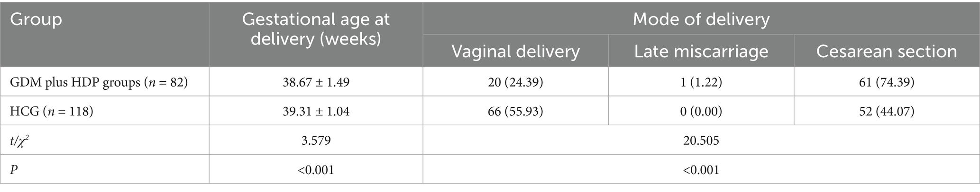The height and width of the screenshot is (192, 980).
Task: Click the cell with value 0 (0.00)
Action: 701,112
